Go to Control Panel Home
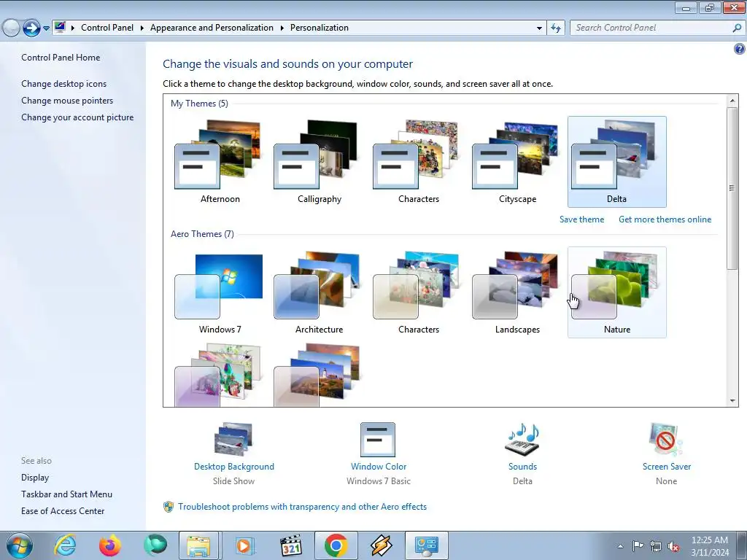The height and width of the screenshot is (560, 747). click(x=61, y=58)
